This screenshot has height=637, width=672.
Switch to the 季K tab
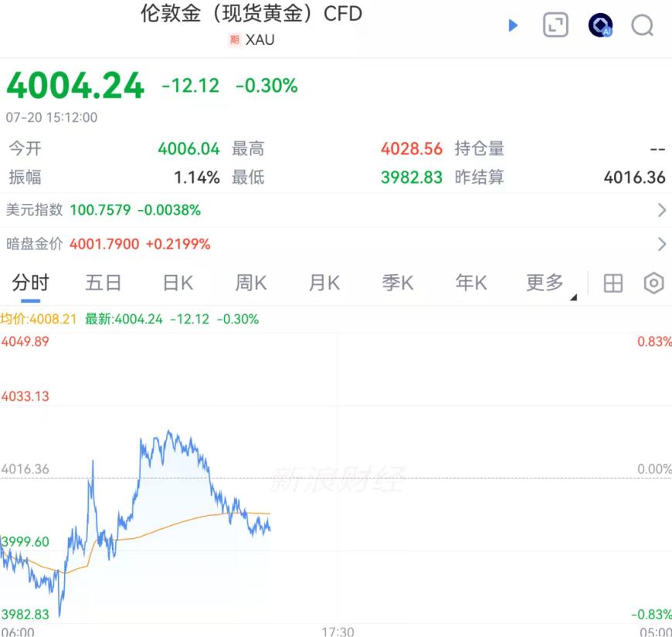click(398, 283)
